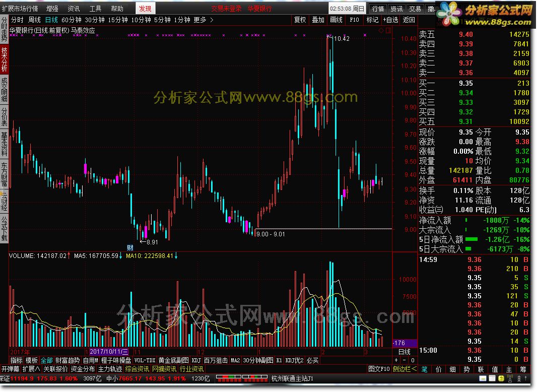
Task: Click the 画线 drawing toolbar button
Action: point(337,20)
